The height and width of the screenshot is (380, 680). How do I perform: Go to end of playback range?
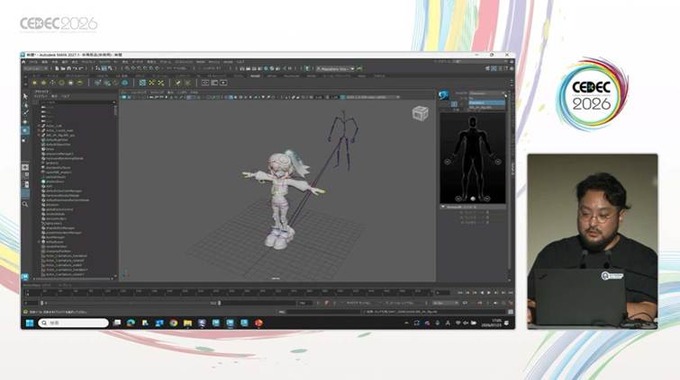pyautogui.click(x=510, y=293)
